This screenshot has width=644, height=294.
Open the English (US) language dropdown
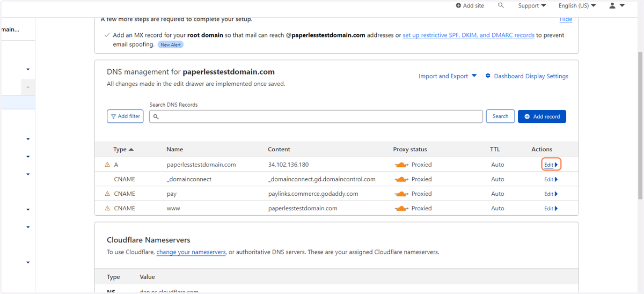[577, 5]
